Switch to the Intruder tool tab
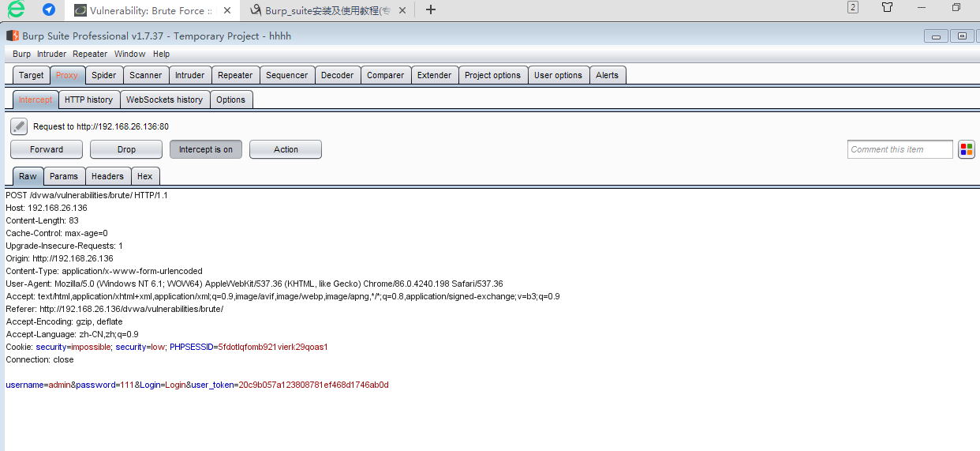Viewport: 980px width, 451px height. pyautogui.click(x=189, y=75)
